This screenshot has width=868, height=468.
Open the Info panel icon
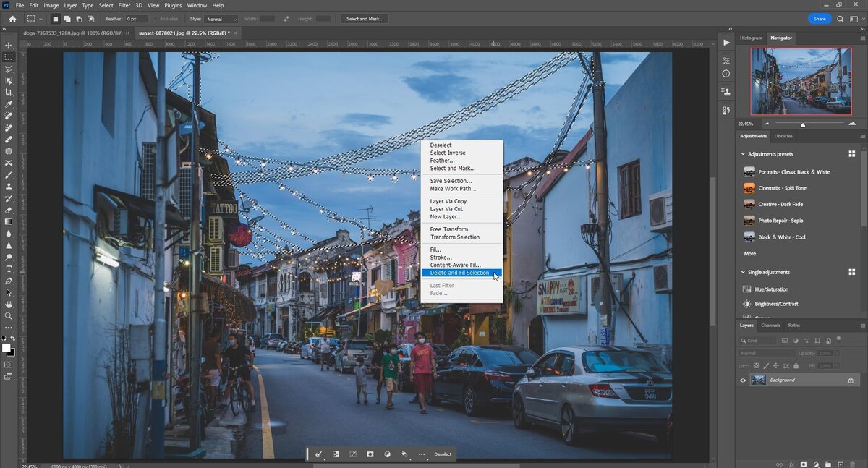point(726,74)
